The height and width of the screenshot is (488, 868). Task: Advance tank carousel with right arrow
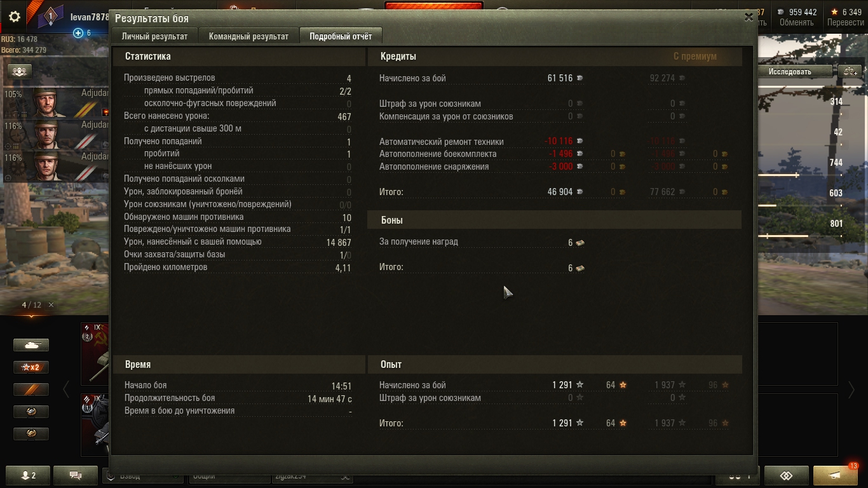click(851, 390)
